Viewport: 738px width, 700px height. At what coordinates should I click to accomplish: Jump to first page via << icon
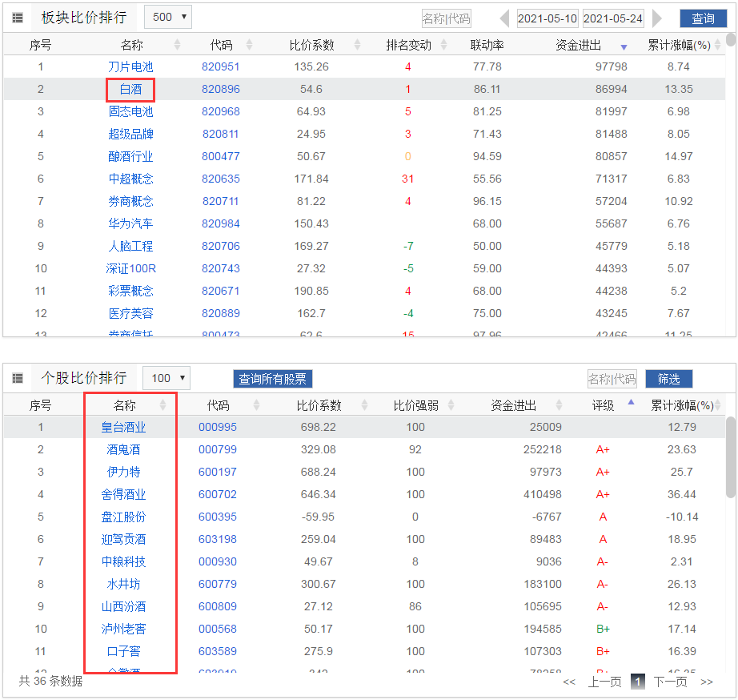point(569,680)
